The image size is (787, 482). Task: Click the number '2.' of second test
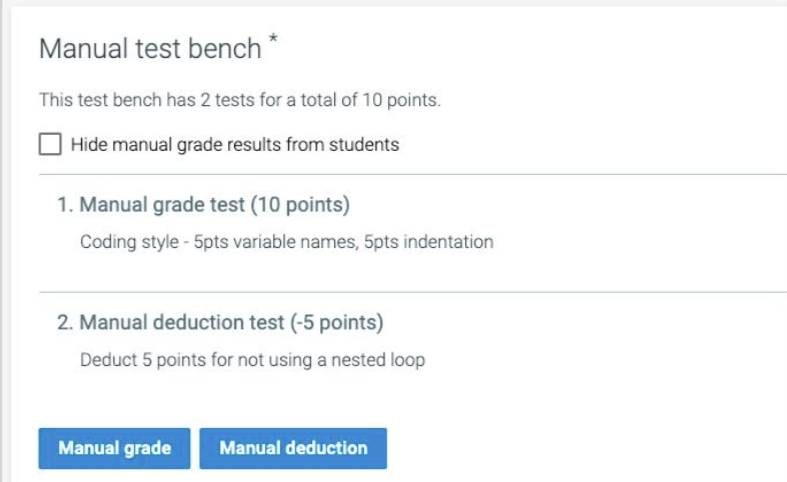[x=65, y=323]
